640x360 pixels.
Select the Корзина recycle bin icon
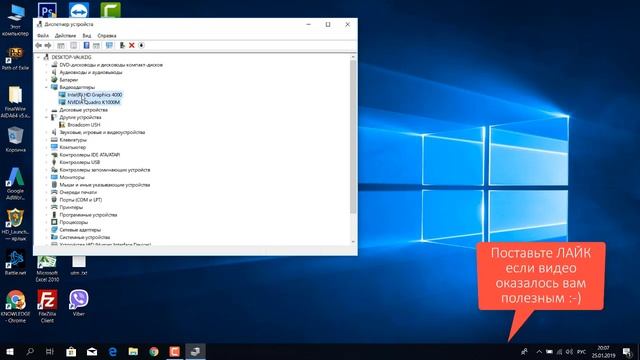click(x=16, y=140)
